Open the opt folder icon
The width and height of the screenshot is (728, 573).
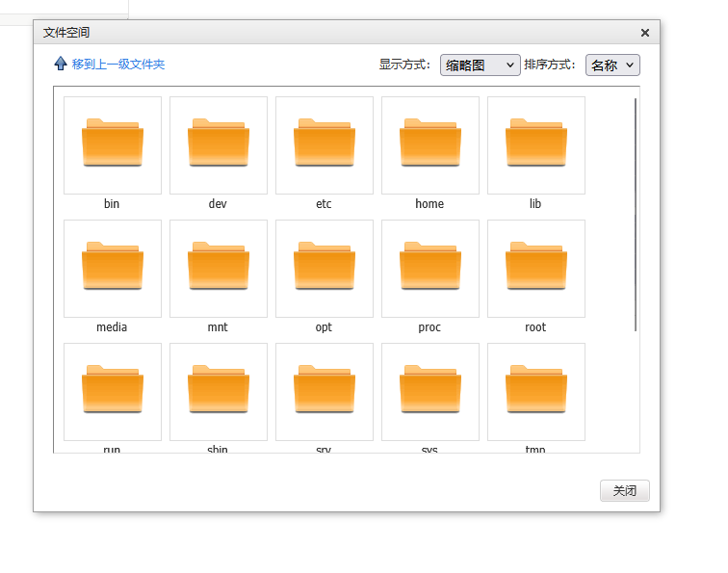(325, 268)
